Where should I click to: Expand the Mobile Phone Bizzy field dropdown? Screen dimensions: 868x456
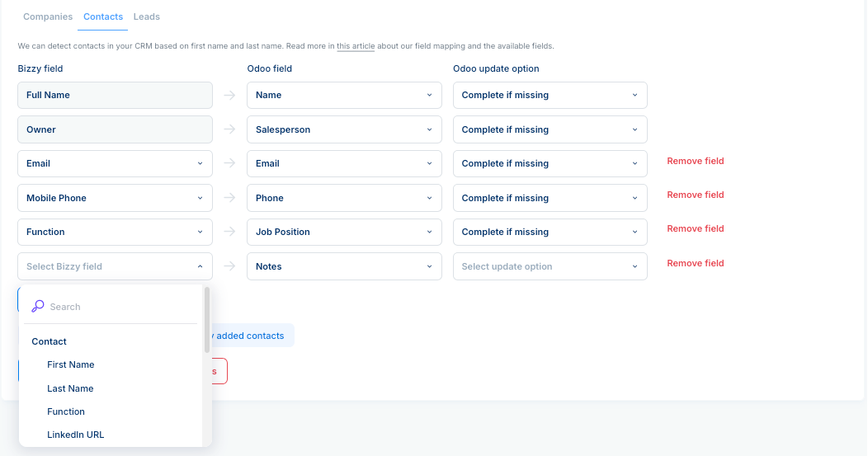pyautogui.click(x=116, y=198)
